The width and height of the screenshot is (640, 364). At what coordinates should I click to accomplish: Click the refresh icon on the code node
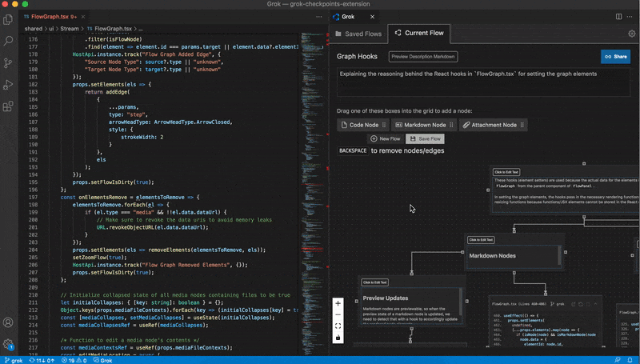[x=581, y=304]
